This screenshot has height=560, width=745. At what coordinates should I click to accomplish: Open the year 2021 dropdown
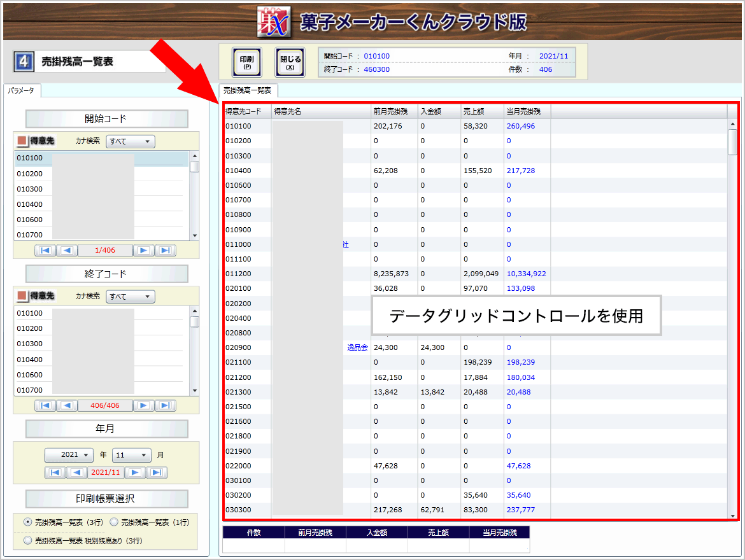[x=69, y=455]
